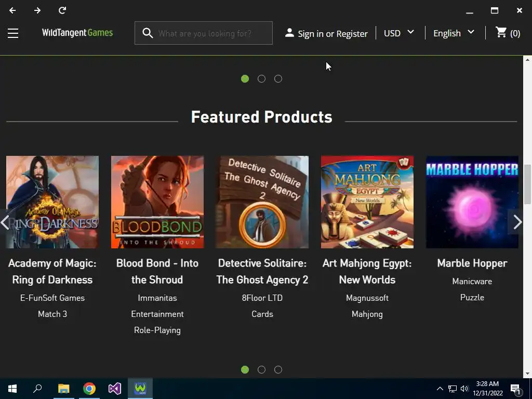Select first dot of top carousel
This screenshot has height=399, width=532.
245,79
